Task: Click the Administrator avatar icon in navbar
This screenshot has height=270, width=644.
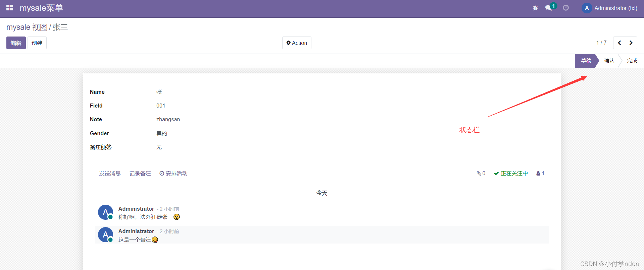Action: pos(587,8)
